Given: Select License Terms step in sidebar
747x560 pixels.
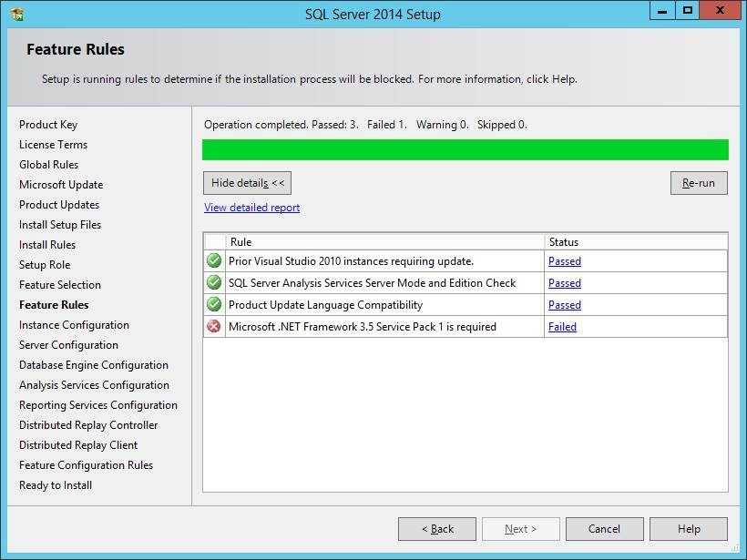Looking at the screenshot, I should pos(54,145).
